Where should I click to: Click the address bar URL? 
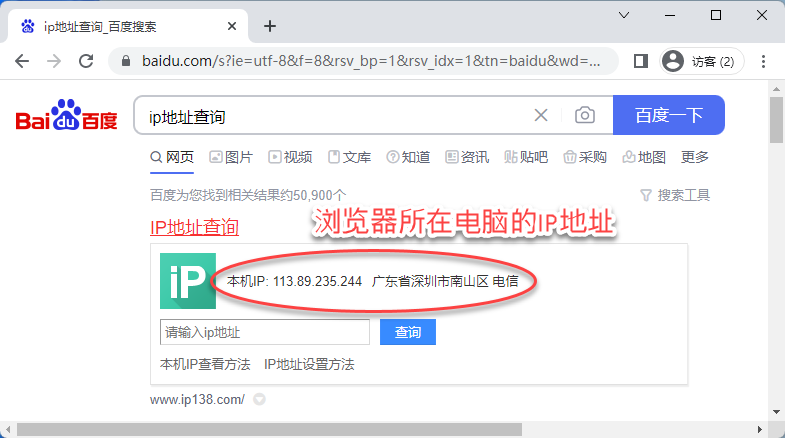(370, 61)
